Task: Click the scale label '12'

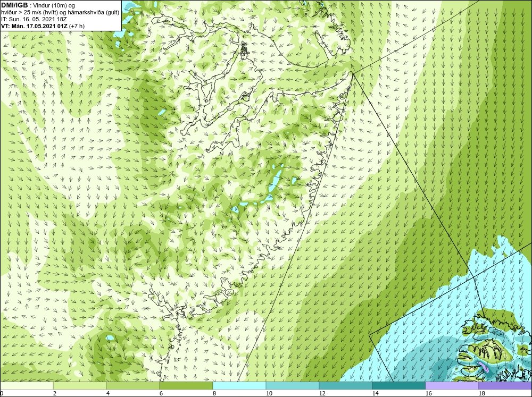Action: click(x=322, y=393)
